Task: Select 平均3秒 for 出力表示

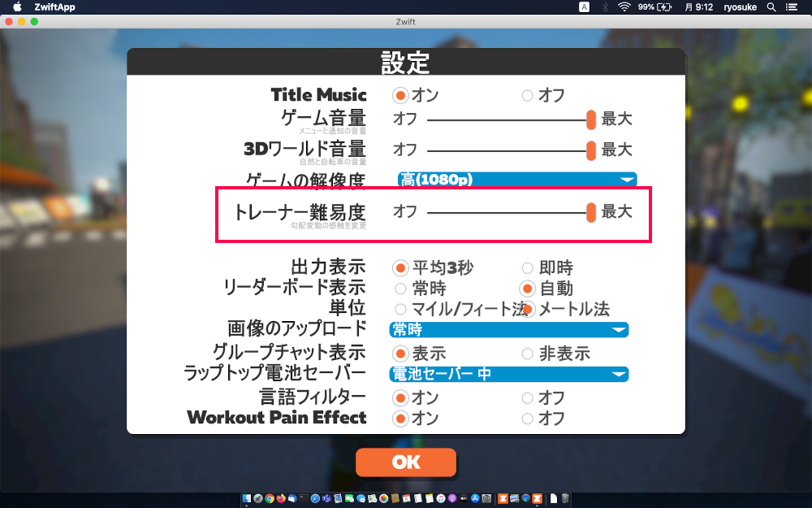Action: pos(400,268)
